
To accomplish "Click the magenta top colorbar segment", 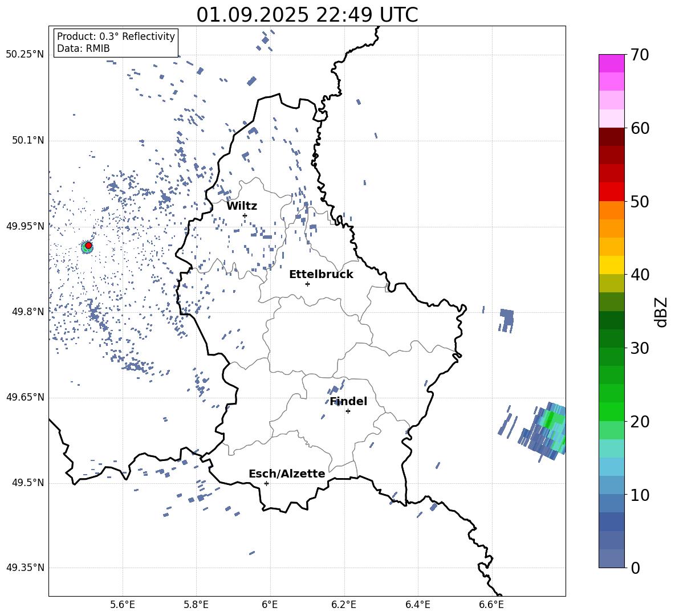I will (612, 64).
